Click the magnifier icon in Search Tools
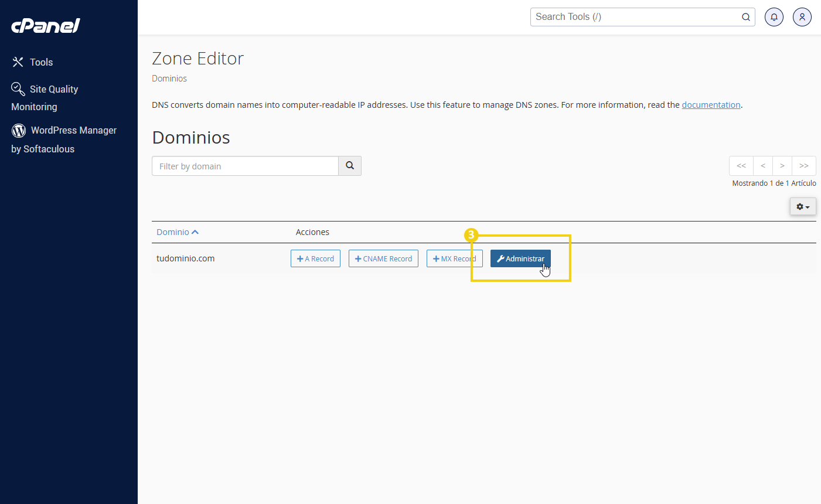This screenshot has width=821, height=504. coord(745,17)
